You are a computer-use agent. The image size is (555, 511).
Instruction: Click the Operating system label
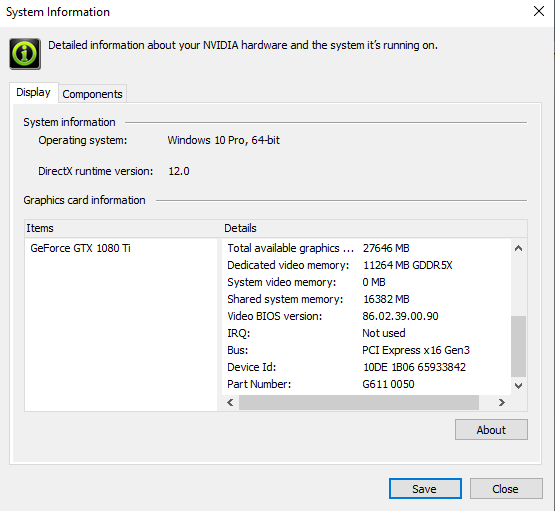point(82,140)
